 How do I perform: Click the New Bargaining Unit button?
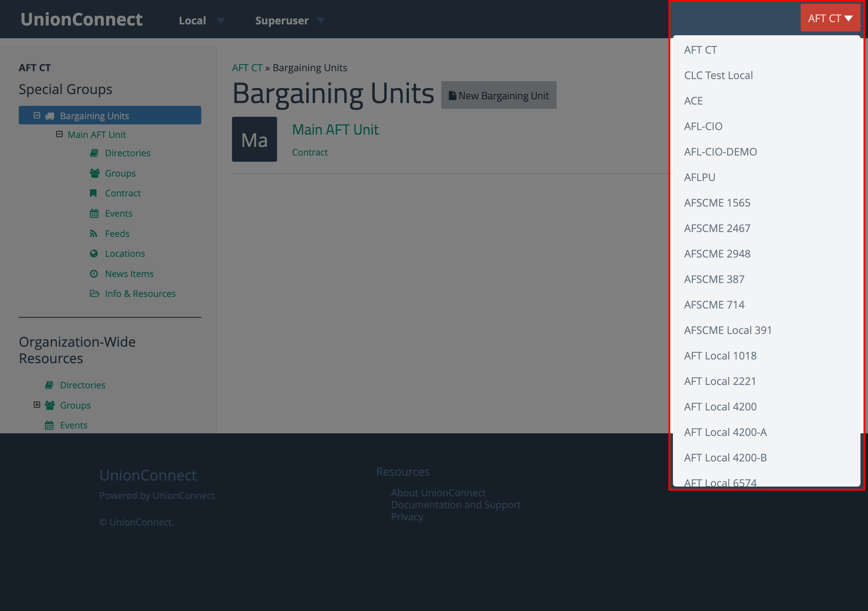pos(499,95)
